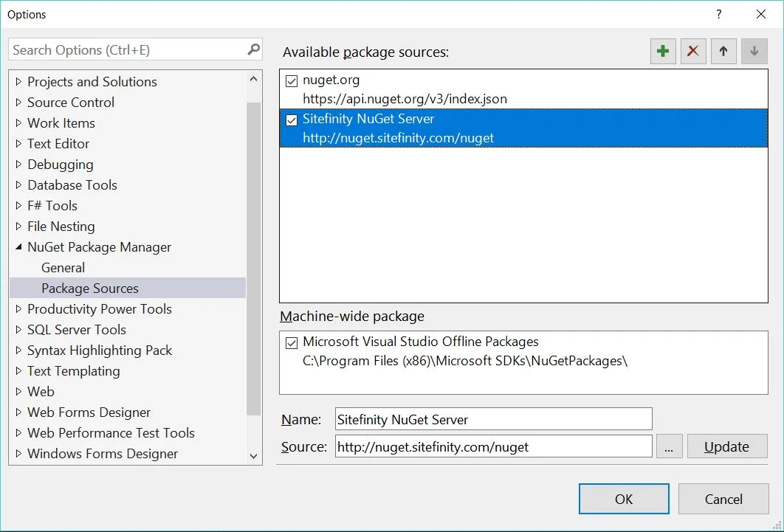Select the General item under NuGet Package Manager
Screen dimensions: 784x532
63,267
